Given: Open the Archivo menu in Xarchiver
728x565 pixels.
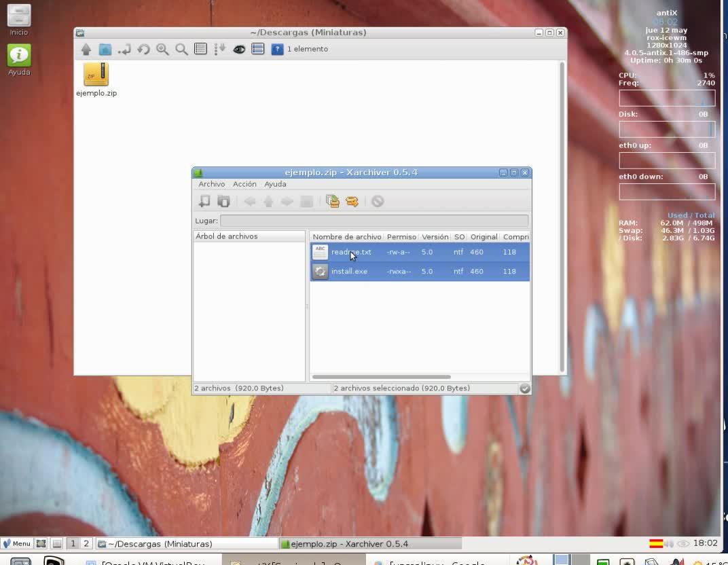Looking at the screenshot, I should pyautogui.click(x=211, y=184).
